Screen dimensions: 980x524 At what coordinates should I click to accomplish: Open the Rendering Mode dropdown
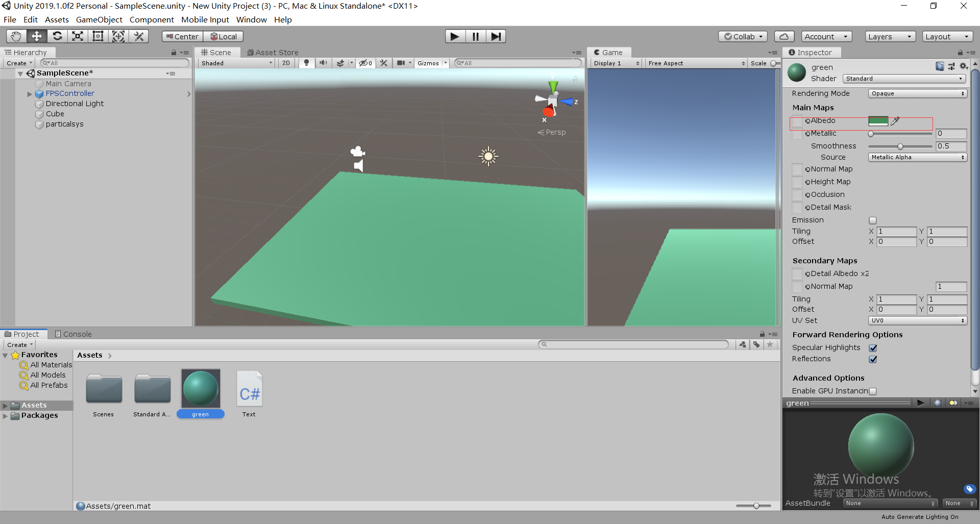pyautogui.click(x=917, y=93)
